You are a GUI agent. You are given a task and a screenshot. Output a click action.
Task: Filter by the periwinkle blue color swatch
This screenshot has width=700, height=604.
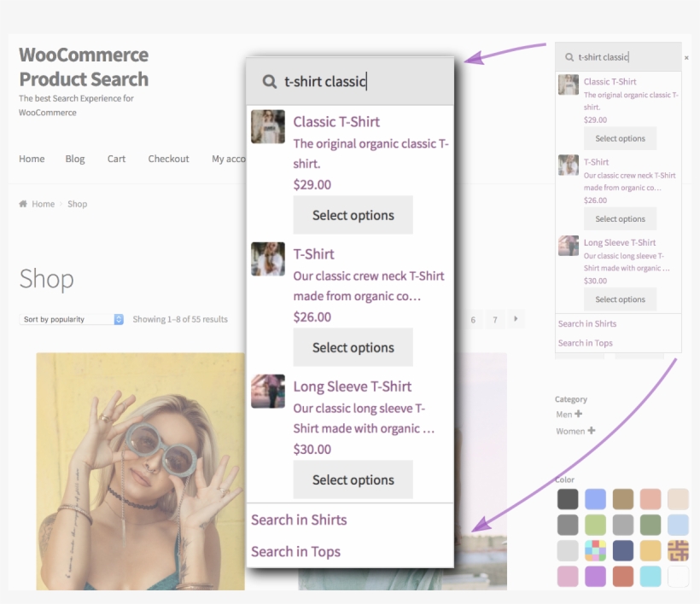click(596, 499)
